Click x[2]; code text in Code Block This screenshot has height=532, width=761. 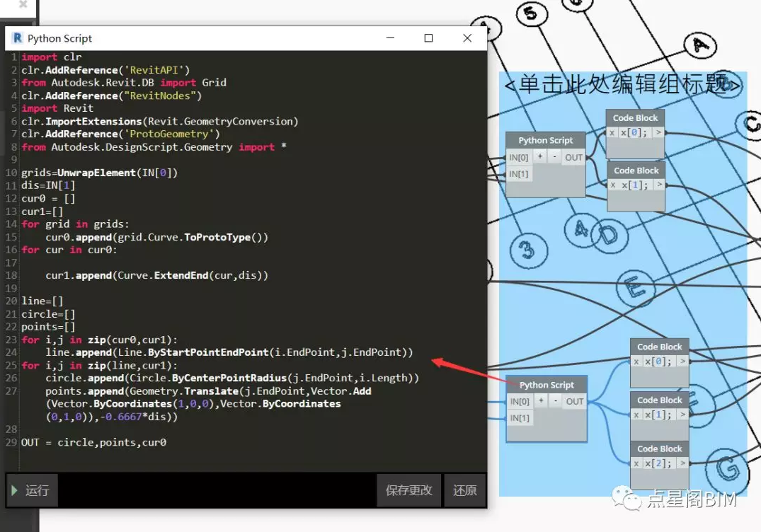point(658,463)
